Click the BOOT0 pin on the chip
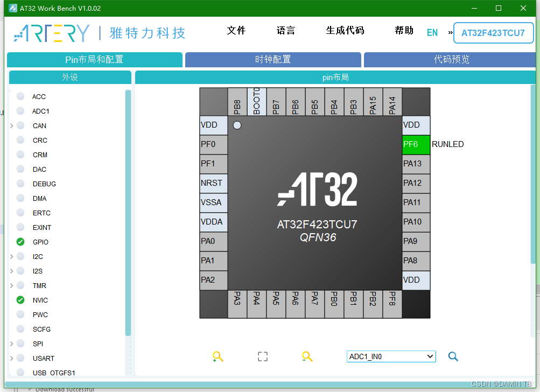The height and width of the screenshot is (392, 540). coord(257,101)
